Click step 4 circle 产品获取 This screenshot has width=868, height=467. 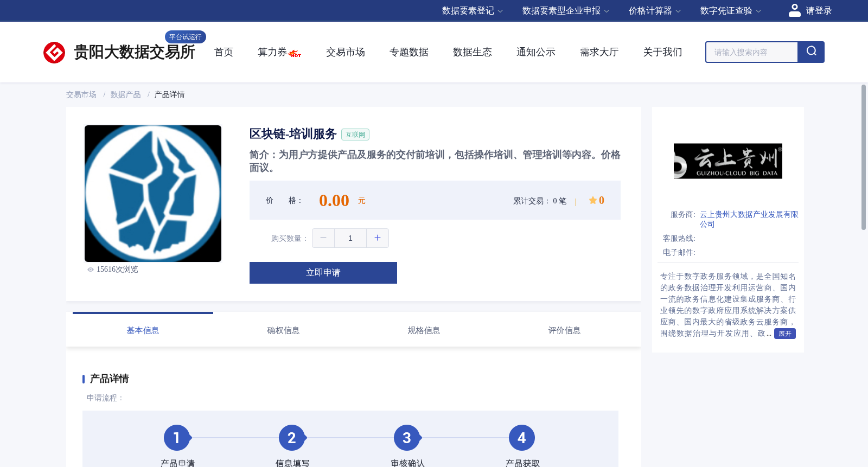[x=522, y=438]
